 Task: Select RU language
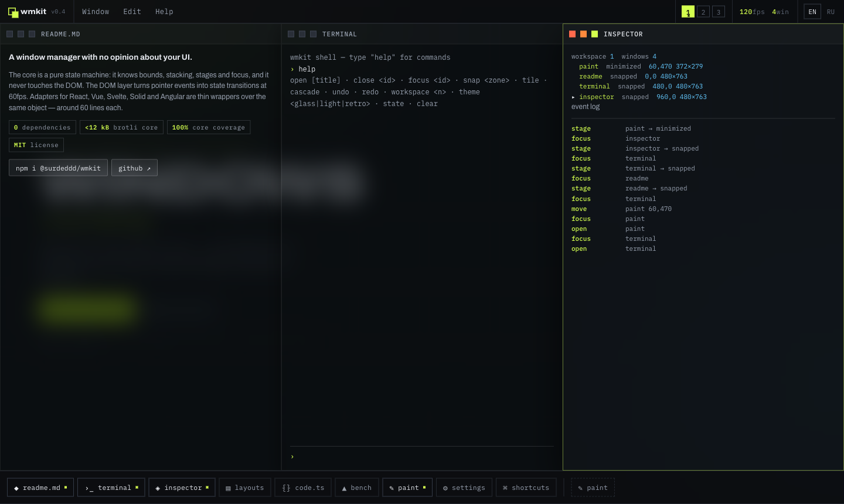(831, 12)
